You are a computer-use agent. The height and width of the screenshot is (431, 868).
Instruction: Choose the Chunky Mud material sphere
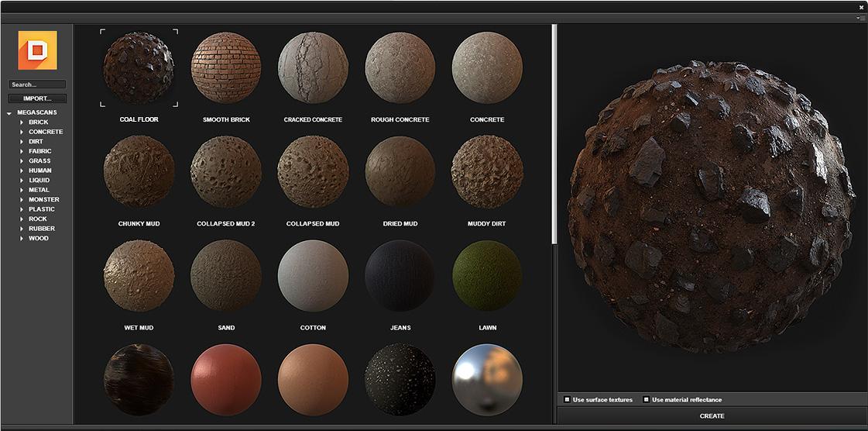pos(139,172)
